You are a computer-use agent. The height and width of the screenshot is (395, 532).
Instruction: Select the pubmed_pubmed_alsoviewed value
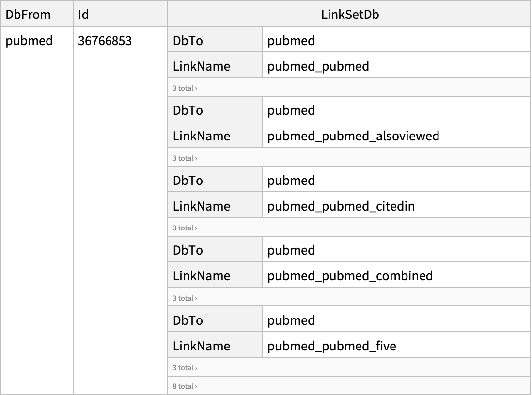(353, 136)
